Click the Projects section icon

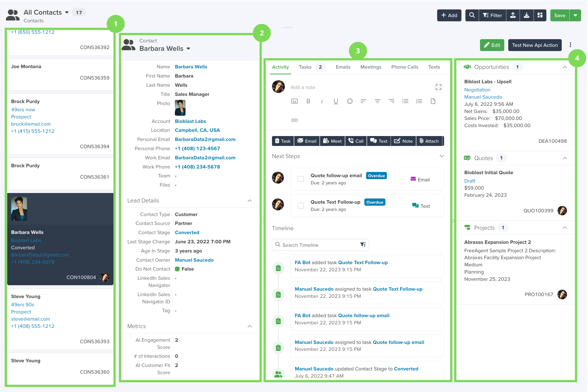point(467,227)
